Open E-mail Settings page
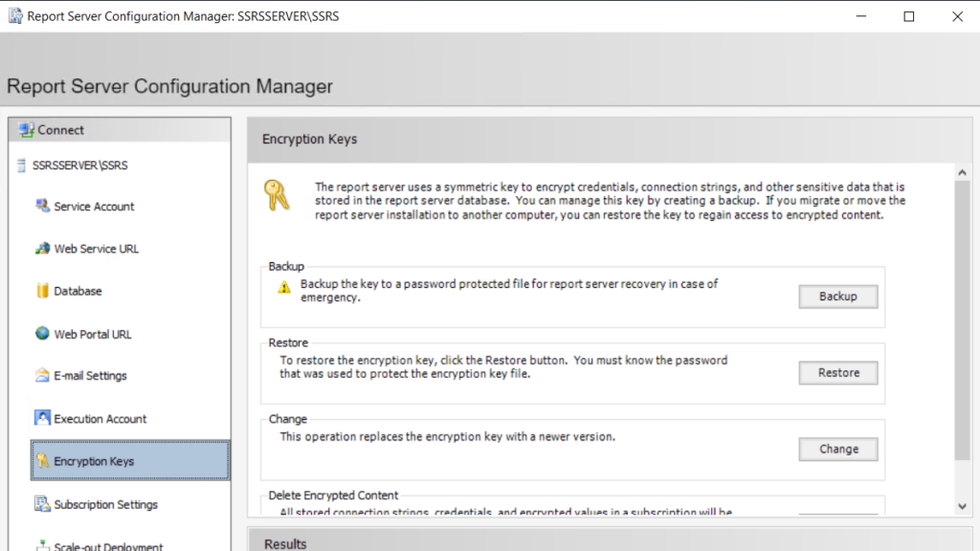This screenshot has height=551, width=980. tap(90, 375)
